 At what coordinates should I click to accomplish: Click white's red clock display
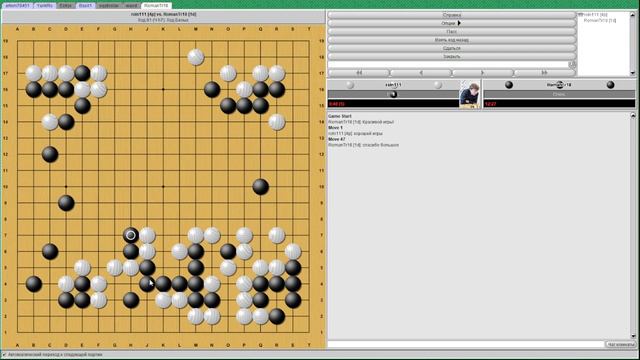pos(393,104)
